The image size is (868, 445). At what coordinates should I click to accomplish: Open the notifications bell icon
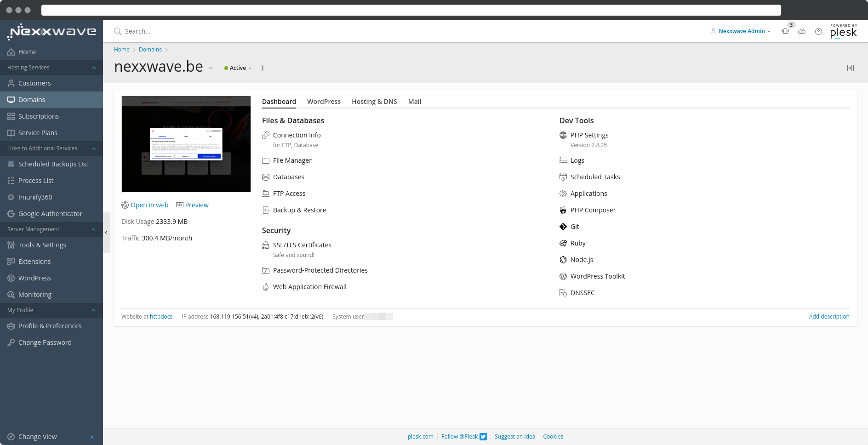(785, 31)
